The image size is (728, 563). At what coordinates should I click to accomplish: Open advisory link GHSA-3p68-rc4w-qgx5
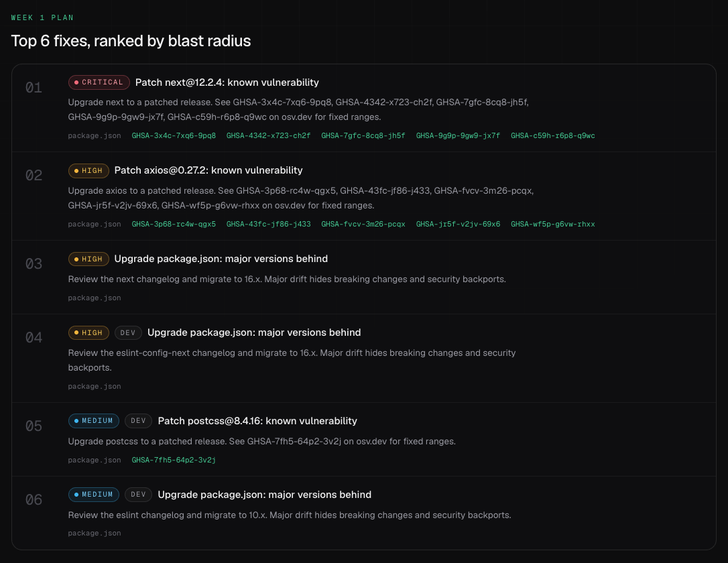[x=174, y=224]
